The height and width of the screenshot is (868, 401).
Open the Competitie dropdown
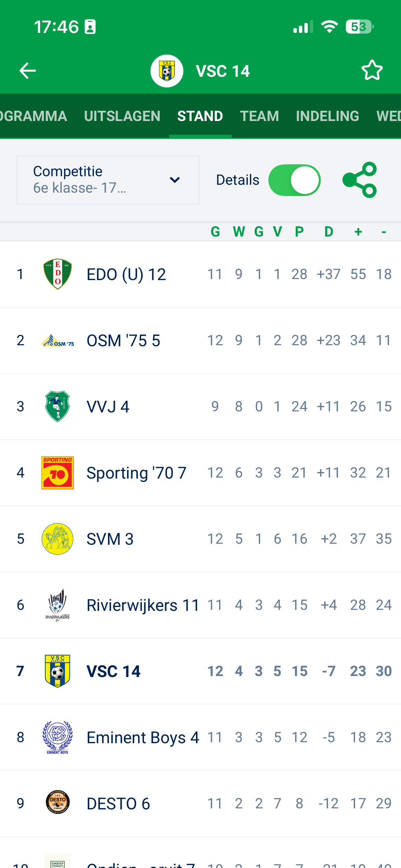coord(108,180)
